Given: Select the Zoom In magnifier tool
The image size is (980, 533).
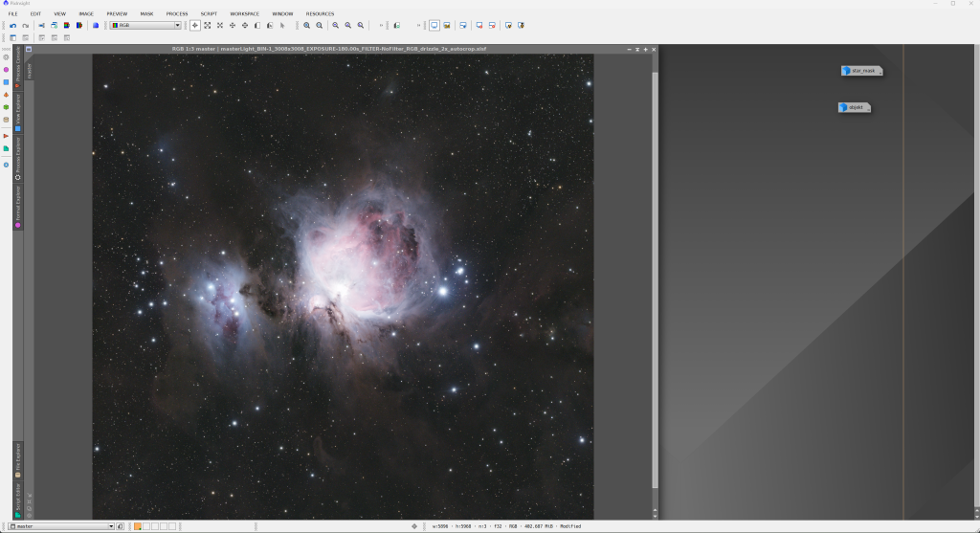Looking at the screenshot, I should [x=306, y=25].
